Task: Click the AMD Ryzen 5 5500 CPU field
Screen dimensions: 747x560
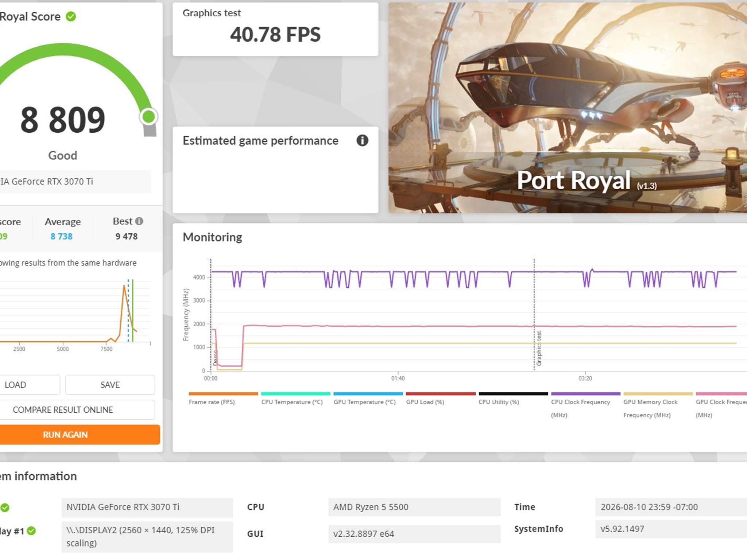Action: [414, 507]
